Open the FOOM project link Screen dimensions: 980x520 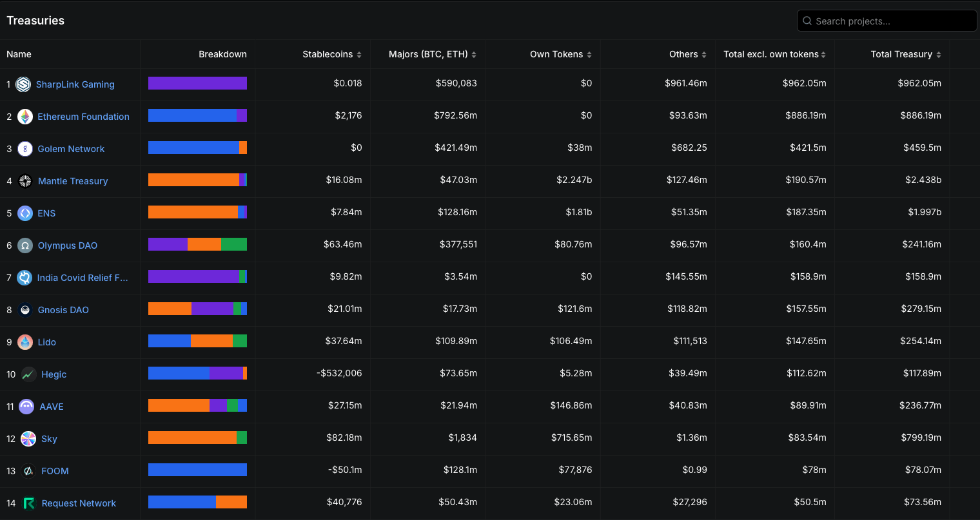pos(55,471)
